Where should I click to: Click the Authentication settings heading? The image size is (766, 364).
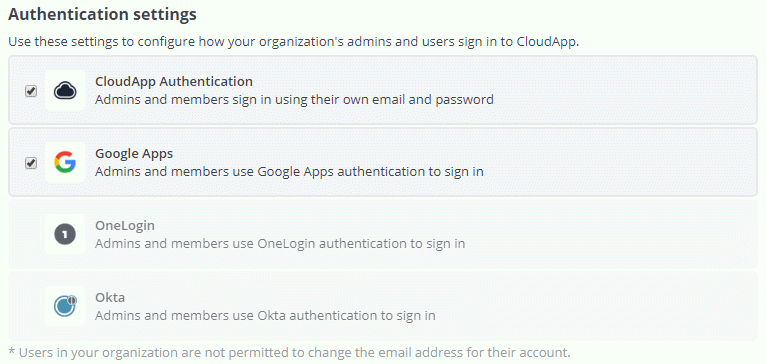tap(103, 15)
